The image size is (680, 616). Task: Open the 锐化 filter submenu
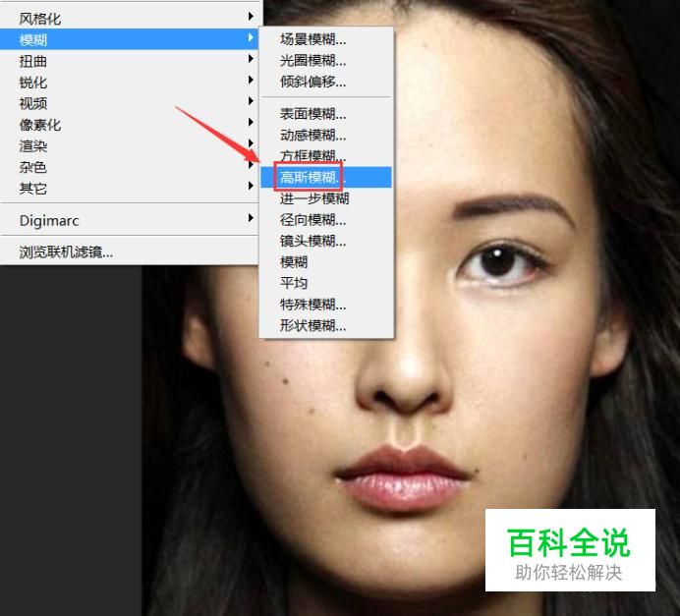click(130, 82)
